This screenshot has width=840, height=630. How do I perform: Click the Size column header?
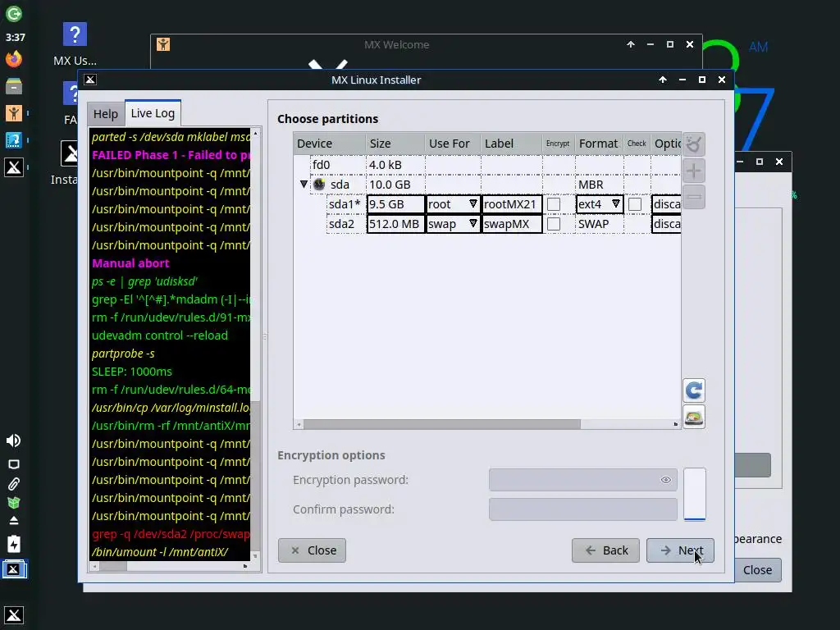[x=395, y=144]
